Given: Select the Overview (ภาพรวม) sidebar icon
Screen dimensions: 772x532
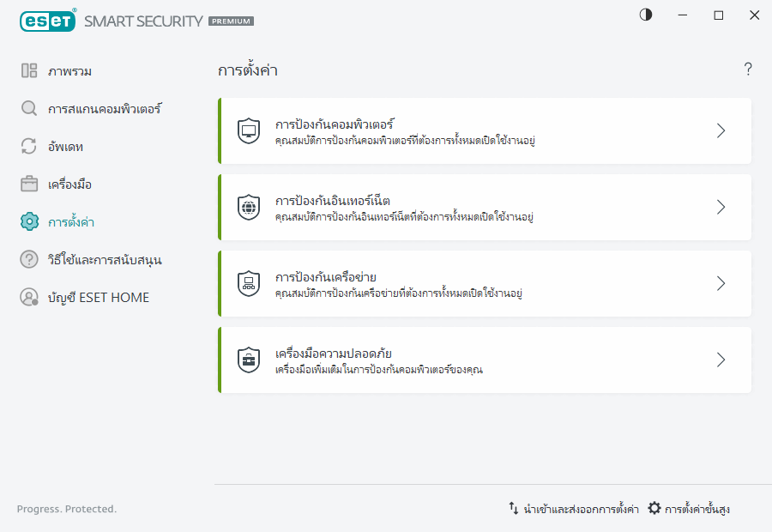Looking at the screenshot, I should click(30, 70).
